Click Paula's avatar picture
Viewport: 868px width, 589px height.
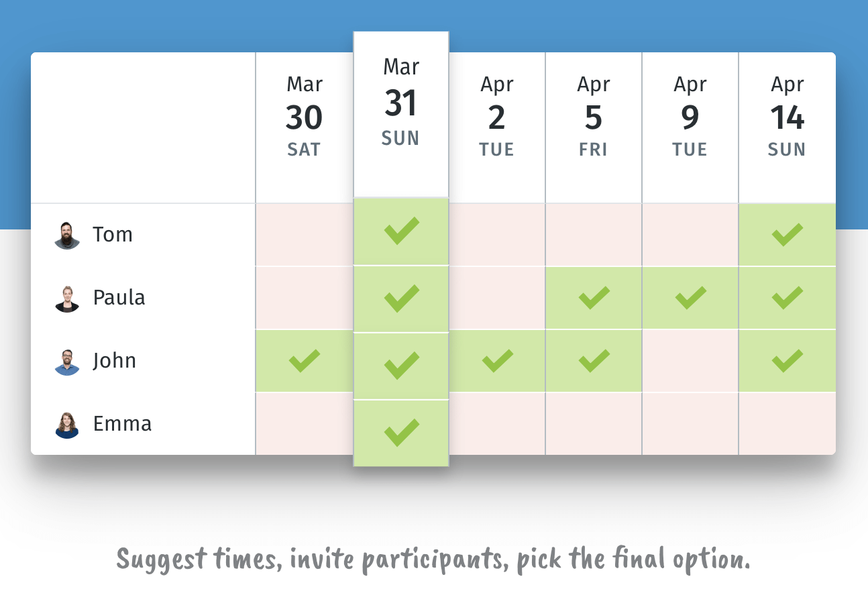(x=67, y=299)
